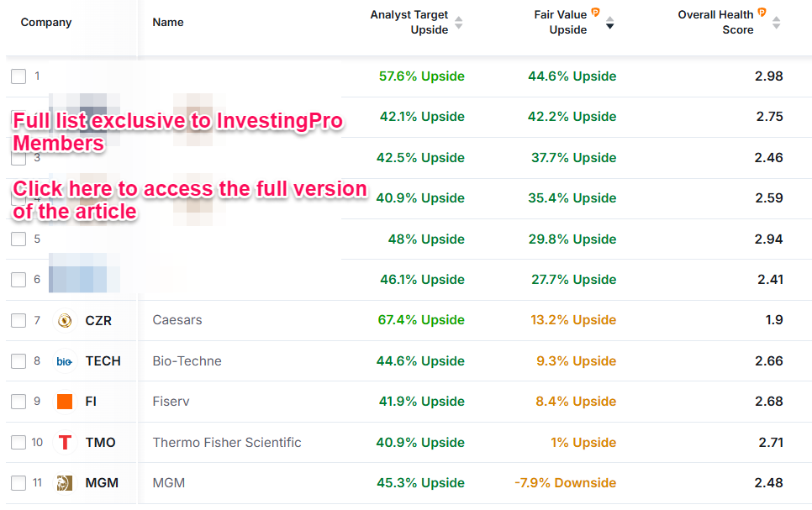The height and width of the screenshot is (510, 812).
Task: Click the MGM lion logo icon
Action: tap(65, 483)
